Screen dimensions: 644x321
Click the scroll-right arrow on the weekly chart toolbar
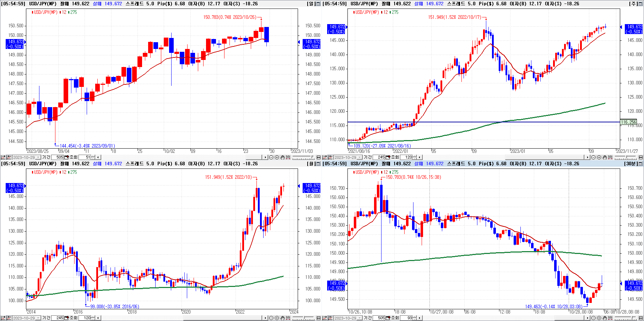[x=588, y=157]
